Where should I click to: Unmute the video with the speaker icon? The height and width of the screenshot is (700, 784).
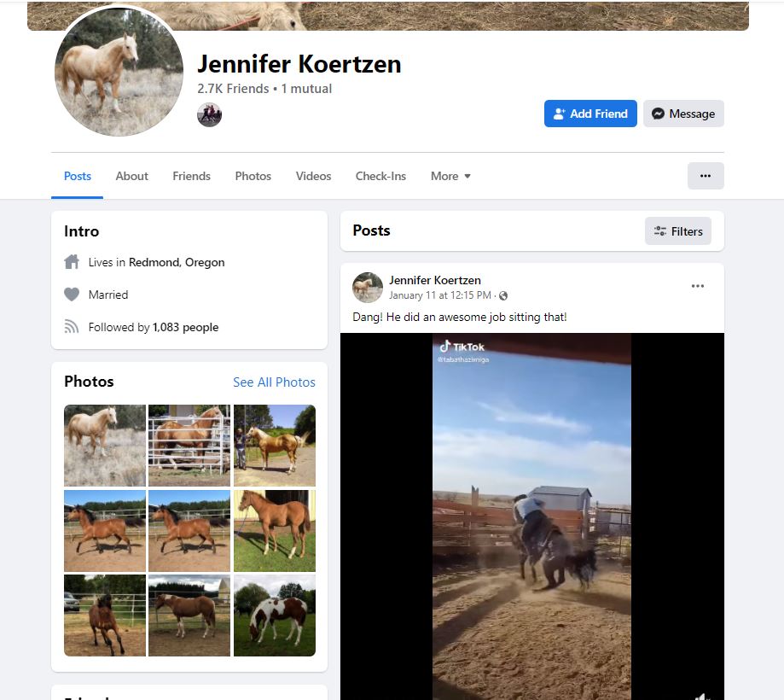(x=703, y=696)
